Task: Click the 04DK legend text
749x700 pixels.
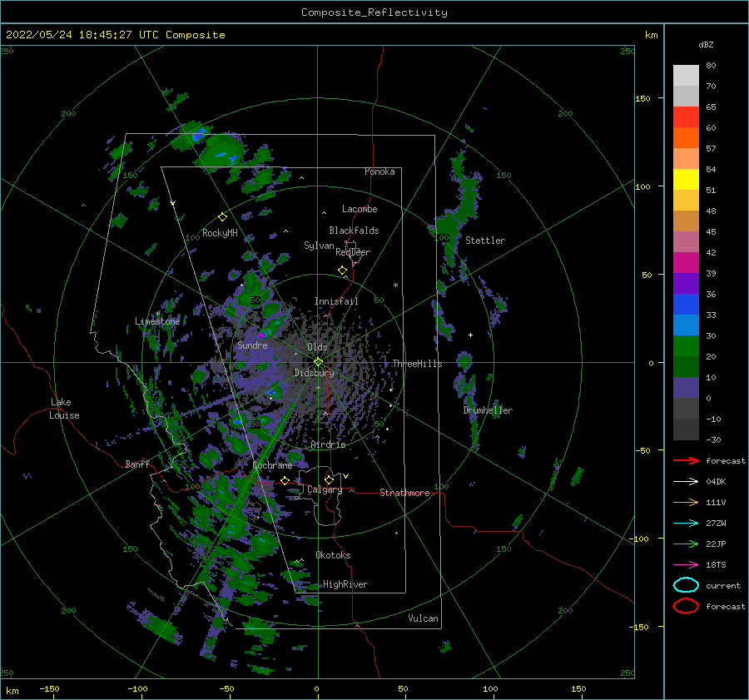Action: point(716,482)
